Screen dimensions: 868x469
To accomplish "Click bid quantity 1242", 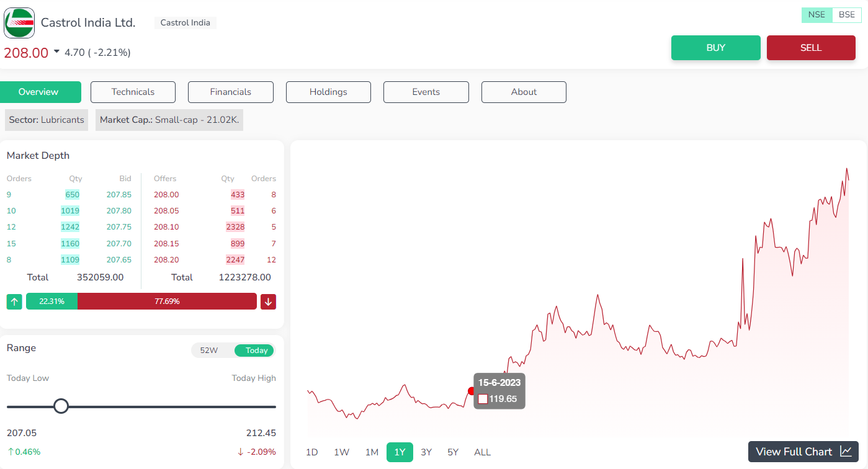I will 70,227.
